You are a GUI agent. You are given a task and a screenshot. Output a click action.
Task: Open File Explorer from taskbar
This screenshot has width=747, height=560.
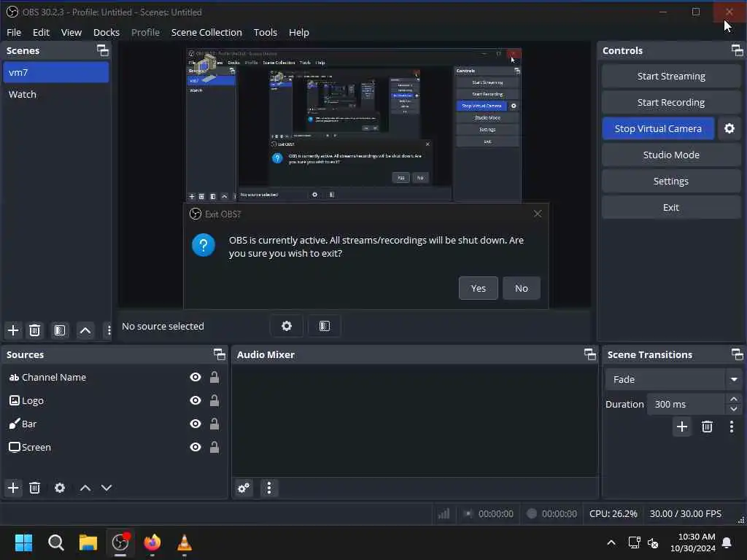pyautogui.click(x=88, y=542)
